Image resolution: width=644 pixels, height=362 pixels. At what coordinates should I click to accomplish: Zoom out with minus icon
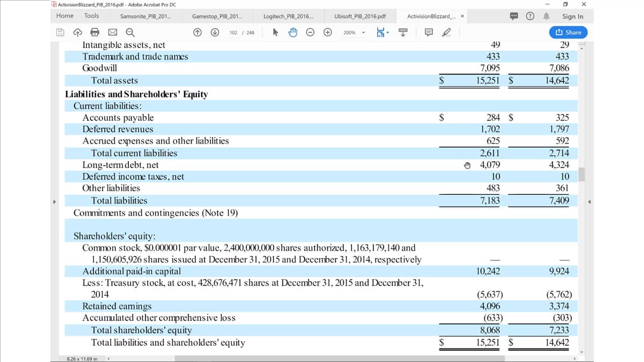coord(310,33)
